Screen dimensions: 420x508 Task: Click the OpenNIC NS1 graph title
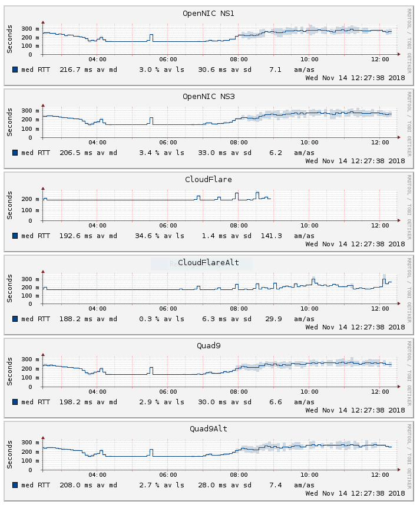[209, 13]
